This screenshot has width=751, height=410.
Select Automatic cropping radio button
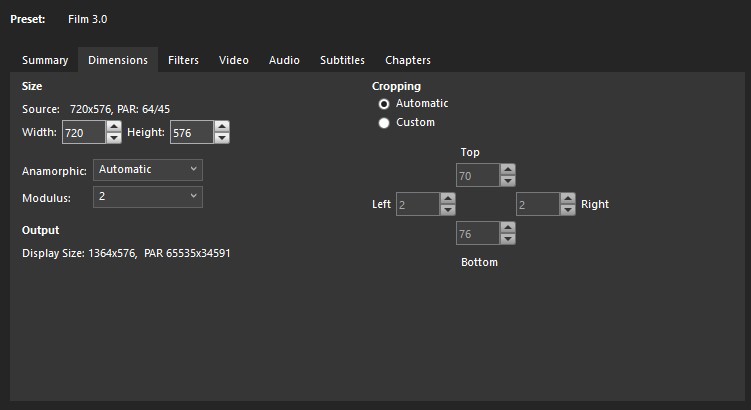[x=384, y=104]
